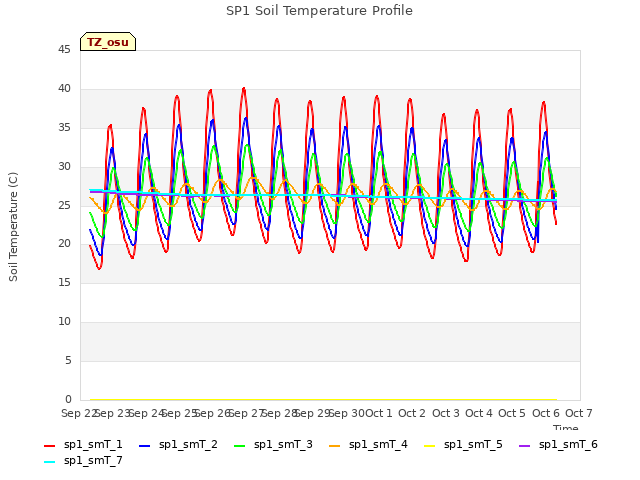Image resolution: width=640 pixels, height=480 pixels.
Task: Click the SP1 Soil Temperature Profile title
Action: click(319, 11)
